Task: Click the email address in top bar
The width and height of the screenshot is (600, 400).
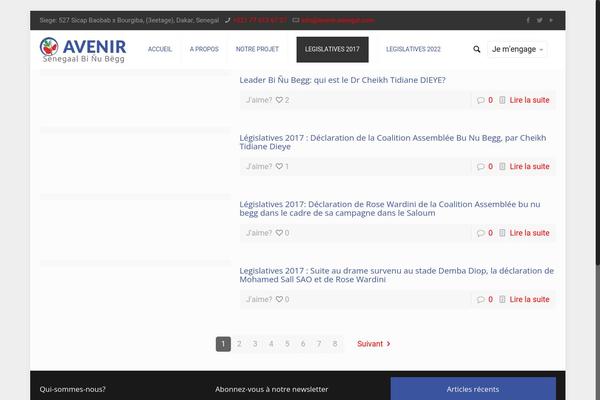Action: coord(338,20)
